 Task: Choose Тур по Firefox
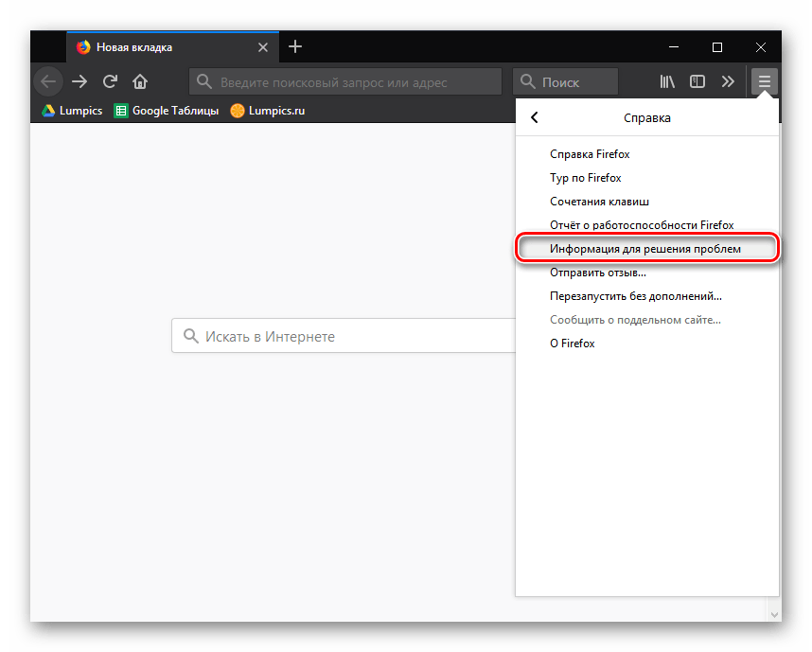pyautogui.click(x=586, y=178)
